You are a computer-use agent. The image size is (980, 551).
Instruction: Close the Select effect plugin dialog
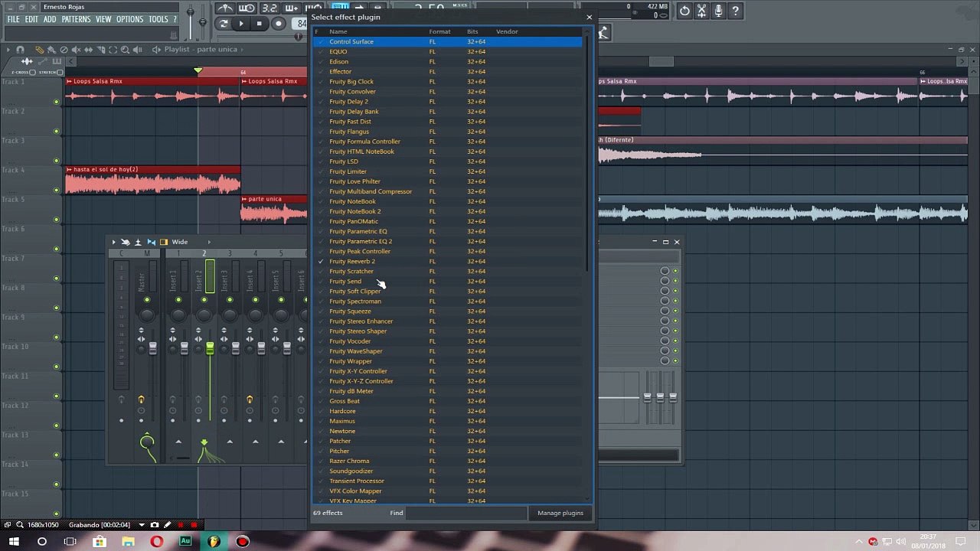point(589,17)
